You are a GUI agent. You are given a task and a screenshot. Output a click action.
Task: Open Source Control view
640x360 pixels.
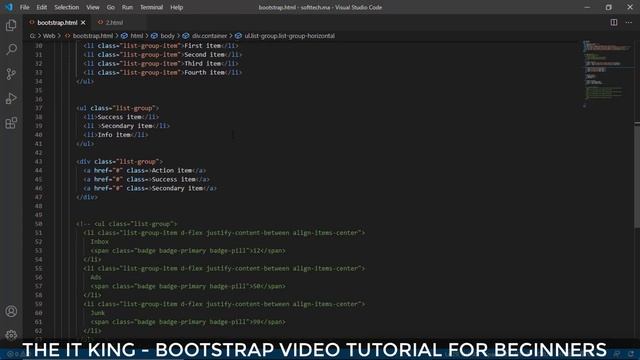click(x=11, y=74)
